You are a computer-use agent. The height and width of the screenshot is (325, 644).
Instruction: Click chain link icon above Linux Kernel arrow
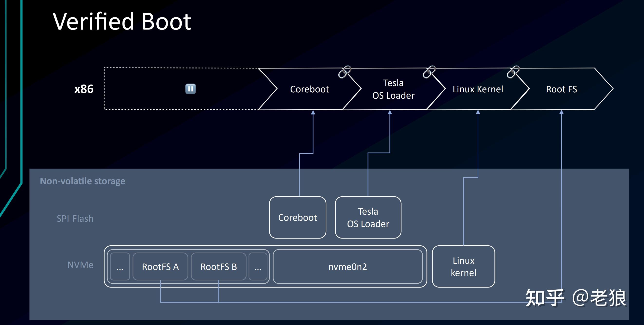coord(513,72)
